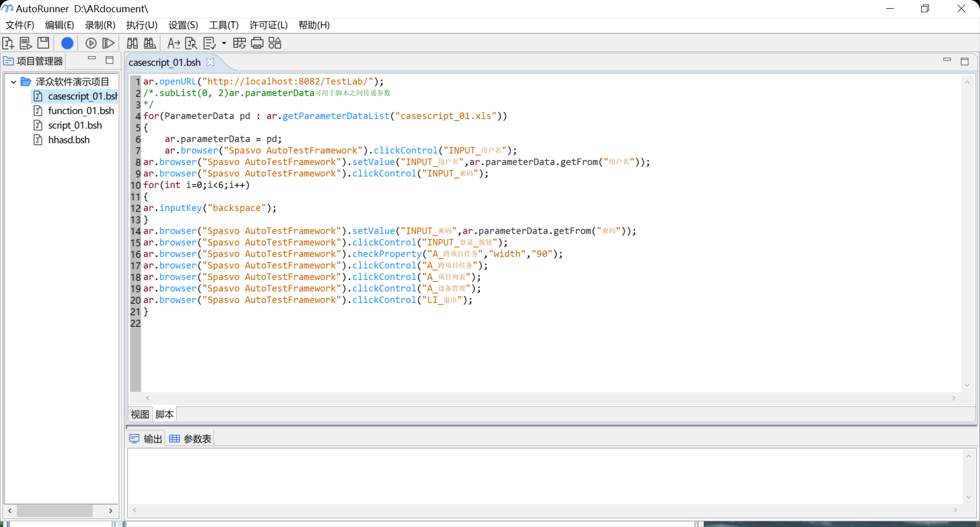This screenshot has height=527, width=980.
Task: Minimize the 项目管理器 panel
Action: tap(92, 59)
